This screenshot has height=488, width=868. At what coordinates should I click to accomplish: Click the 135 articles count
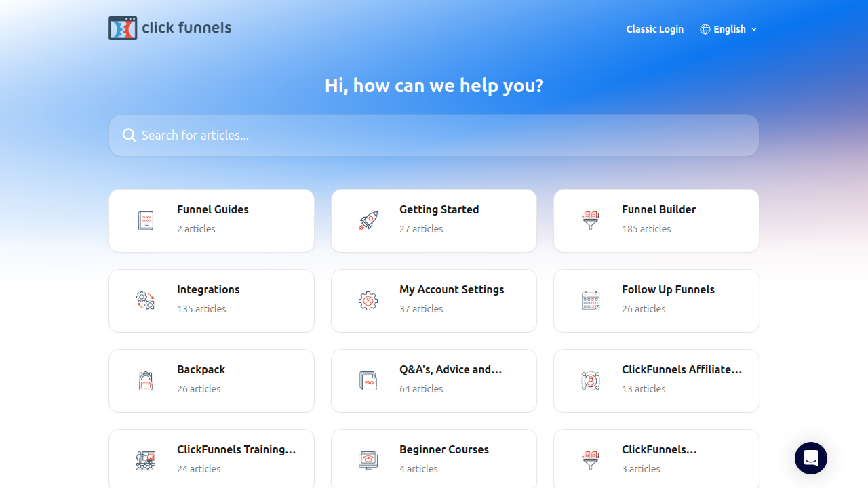pos(201,309)
